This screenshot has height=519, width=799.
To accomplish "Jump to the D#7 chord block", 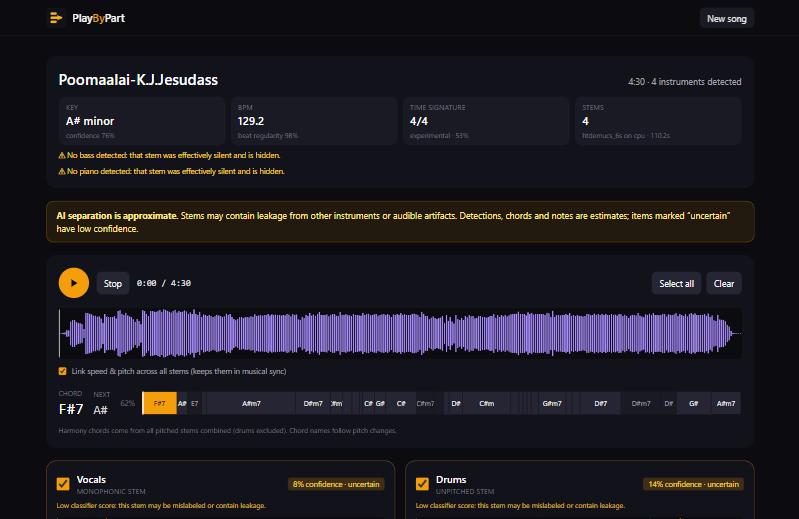I will [601, 403].
